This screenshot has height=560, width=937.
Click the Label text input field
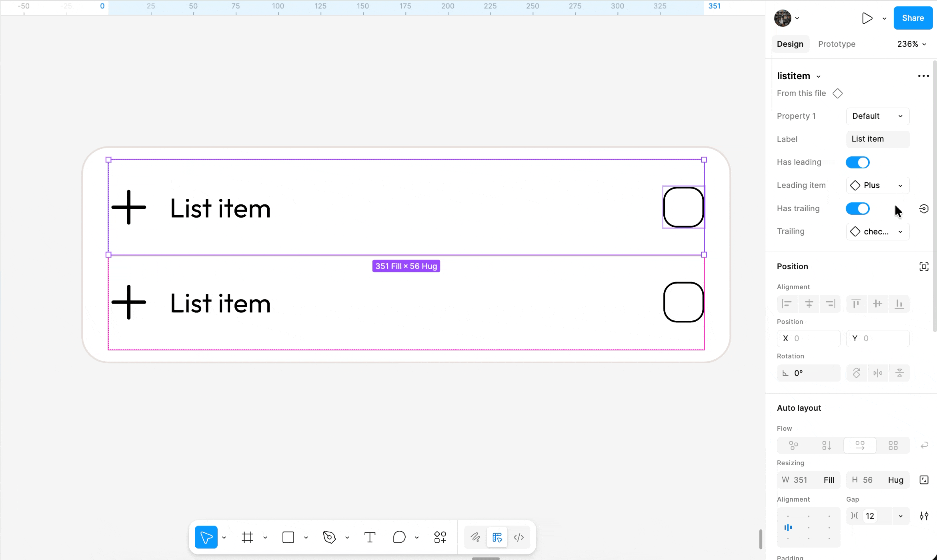877,139
